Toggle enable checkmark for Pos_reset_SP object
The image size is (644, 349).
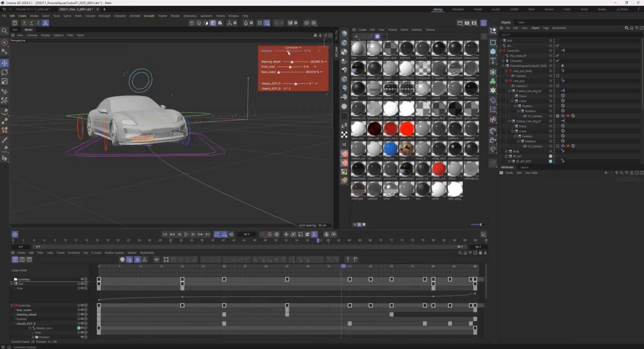tap(557, 56)
